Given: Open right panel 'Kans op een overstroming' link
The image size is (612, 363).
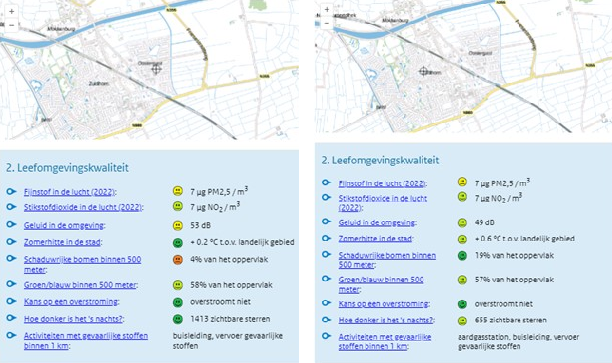Looking at the screenshot, I should tap(384, 303).
